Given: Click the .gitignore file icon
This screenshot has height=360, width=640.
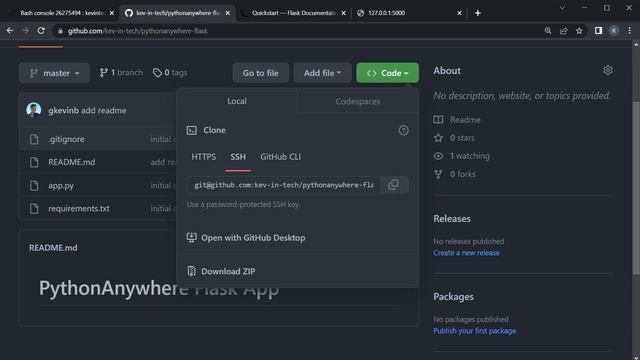Looking at the screenshot, I should [34, 139].
